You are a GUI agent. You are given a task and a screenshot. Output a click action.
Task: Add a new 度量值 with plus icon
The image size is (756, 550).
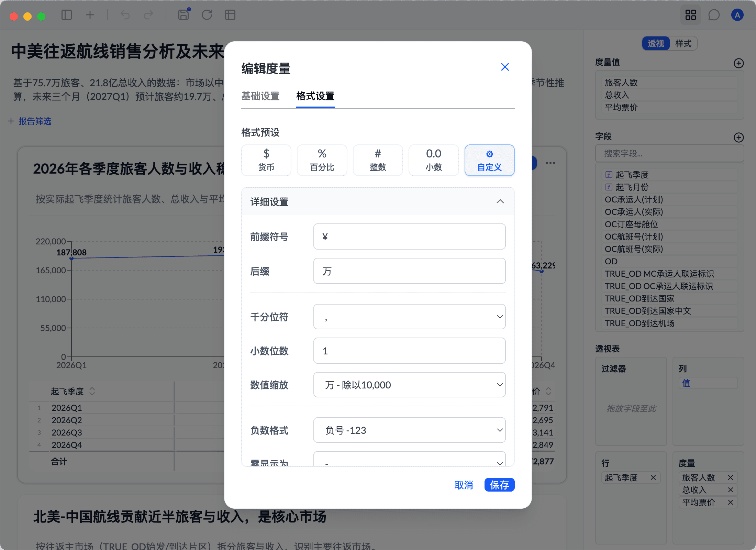click(x=738, y=63)
